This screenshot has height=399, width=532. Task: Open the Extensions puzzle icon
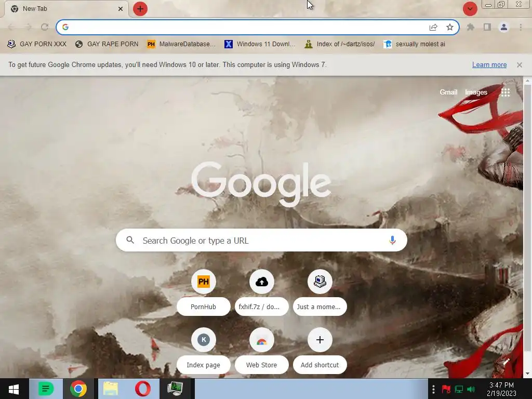[x=471, y=27]
